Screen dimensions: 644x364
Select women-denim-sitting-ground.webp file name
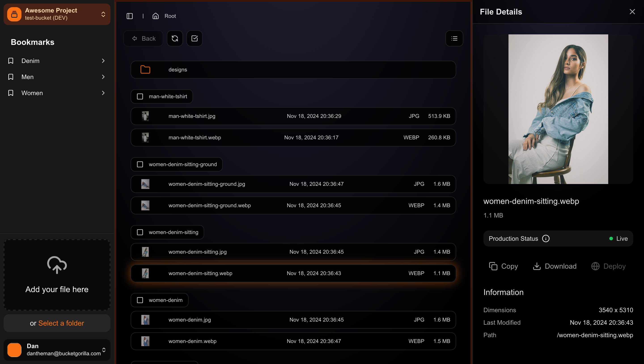pos(210,205)
